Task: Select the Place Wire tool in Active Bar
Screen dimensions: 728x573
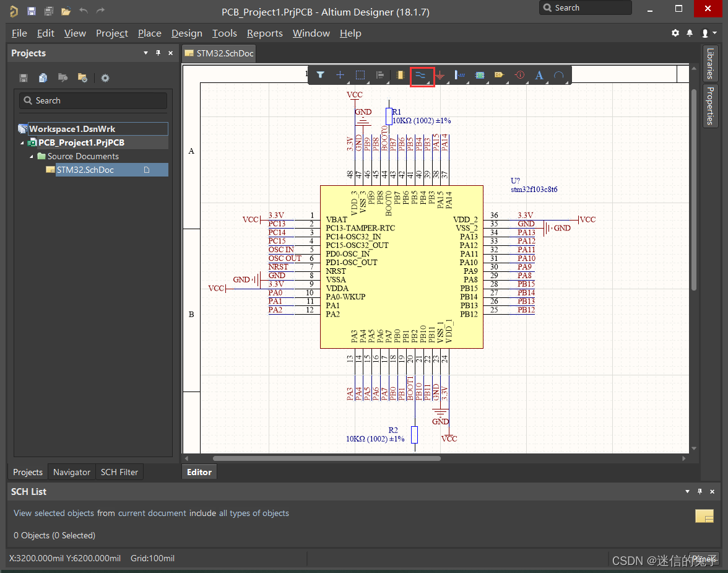Action: coord(421,75)
